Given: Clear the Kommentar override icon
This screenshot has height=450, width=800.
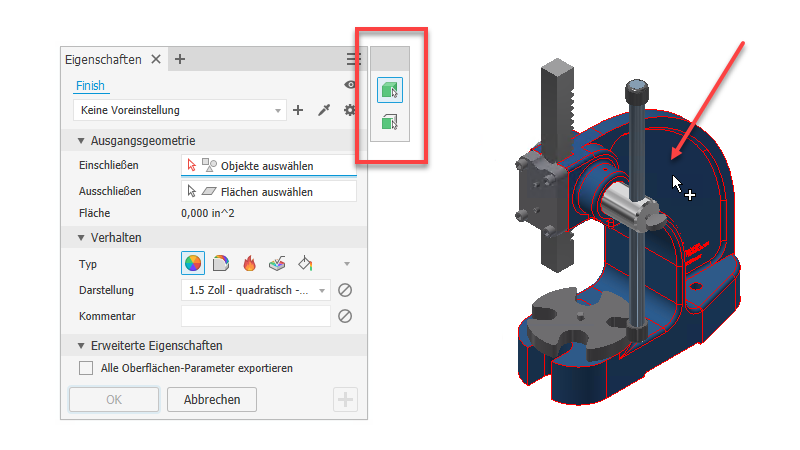Looking at the screenshot, I should [345, 316].
